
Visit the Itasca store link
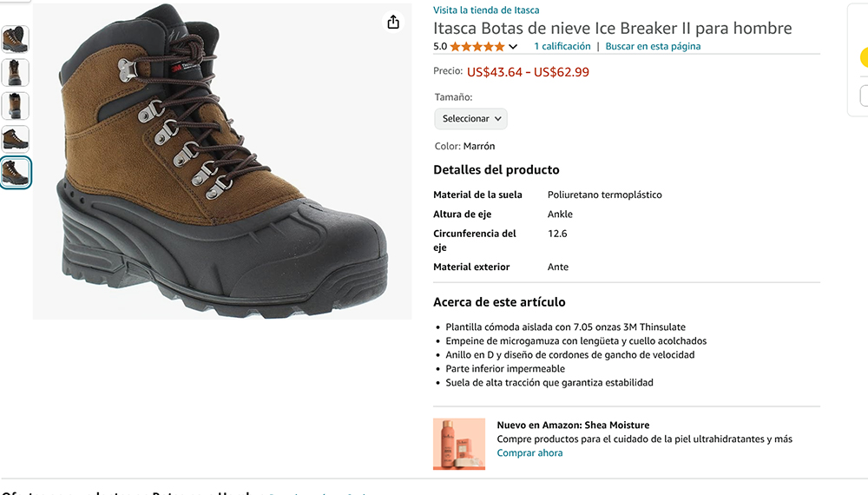(486, 10)
